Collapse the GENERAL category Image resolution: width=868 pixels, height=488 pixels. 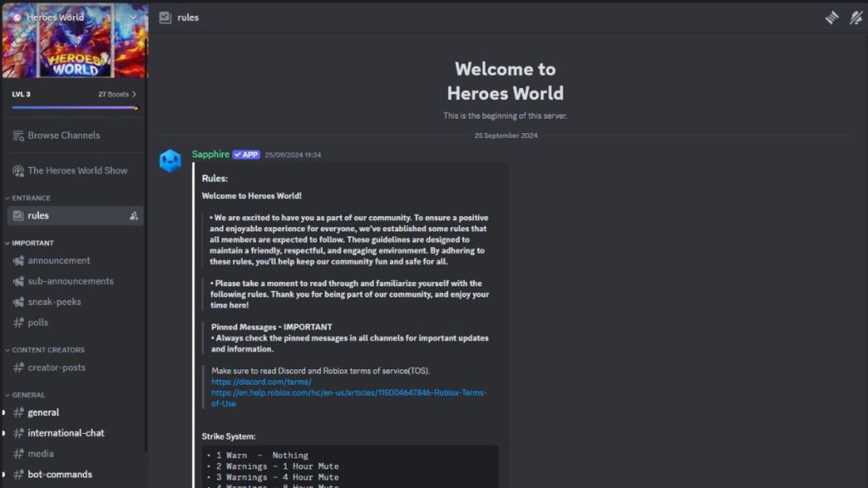click(x=28, y=395)
